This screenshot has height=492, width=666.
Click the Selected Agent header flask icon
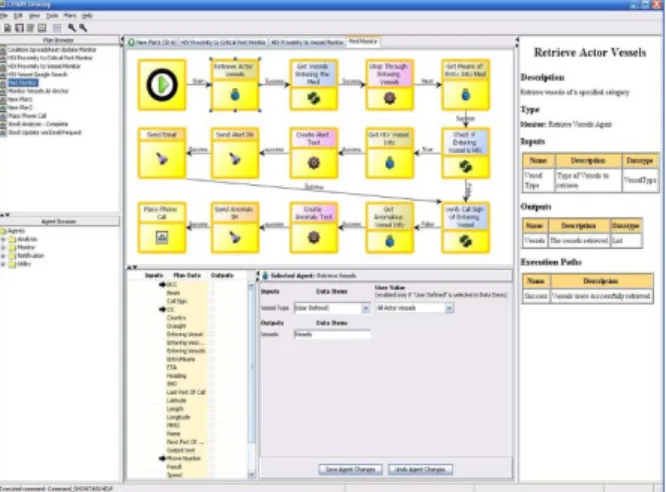coord(265,276)
